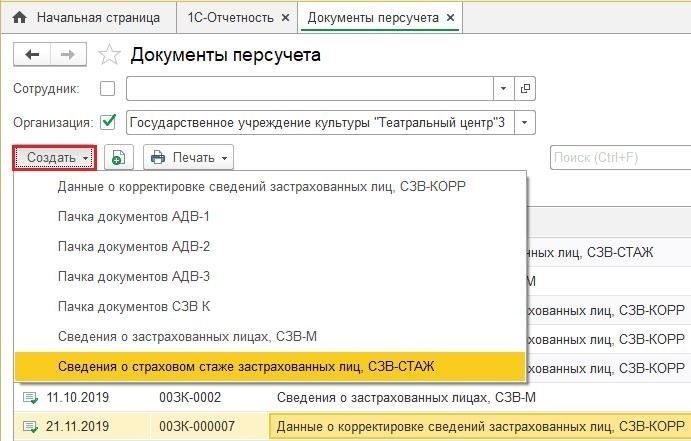
Task: Click document status icon in 21.11.2019 row
Action: tap(30, 426)
